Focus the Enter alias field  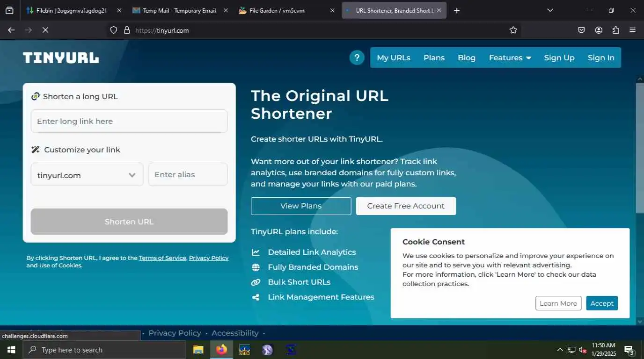pos(188,174)
